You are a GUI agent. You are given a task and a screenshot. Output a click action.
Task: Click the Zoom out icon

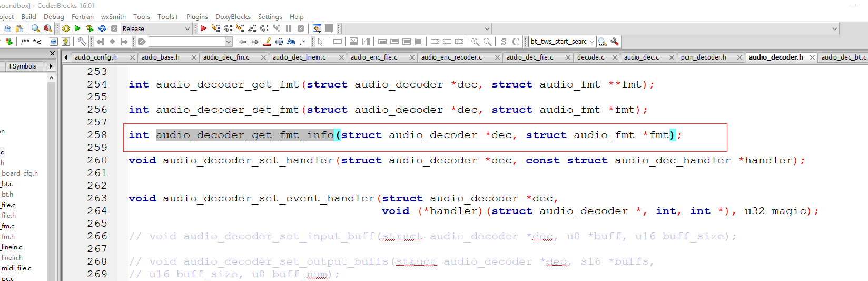click(x=487, y=42)
